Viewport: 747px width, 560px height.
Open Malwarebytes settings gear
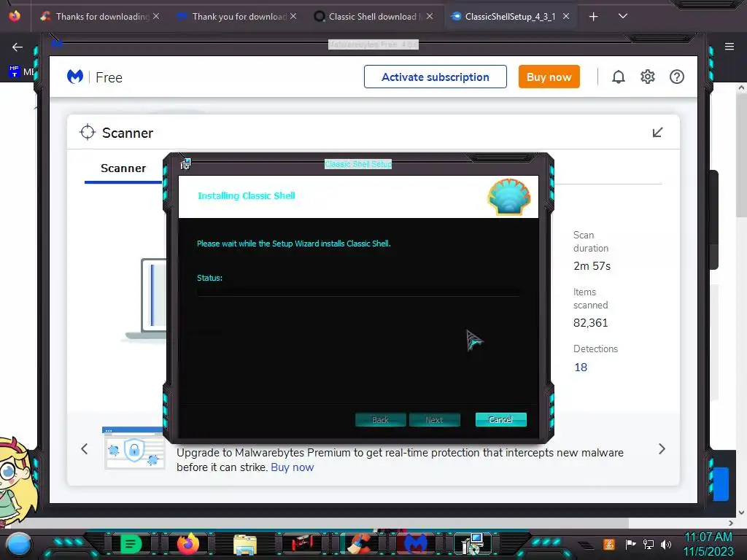pyautogui.click(x=648, y=77)
